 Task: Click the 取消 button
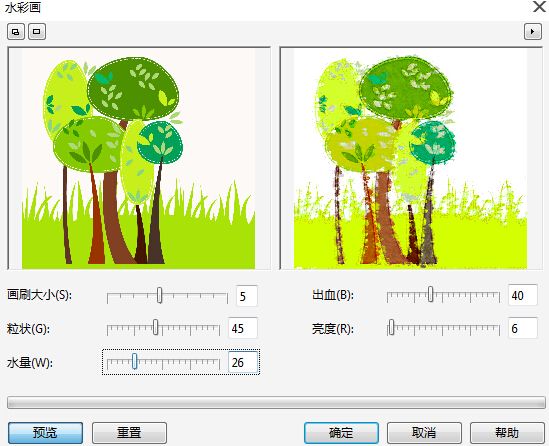point(424,433)
